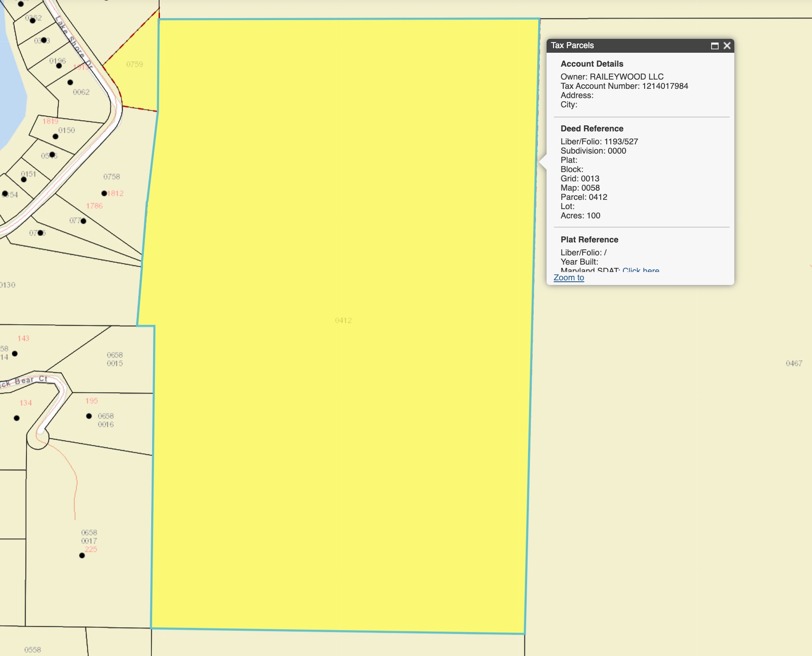Click the Tax Parcels popup title bar

[624, 46]
